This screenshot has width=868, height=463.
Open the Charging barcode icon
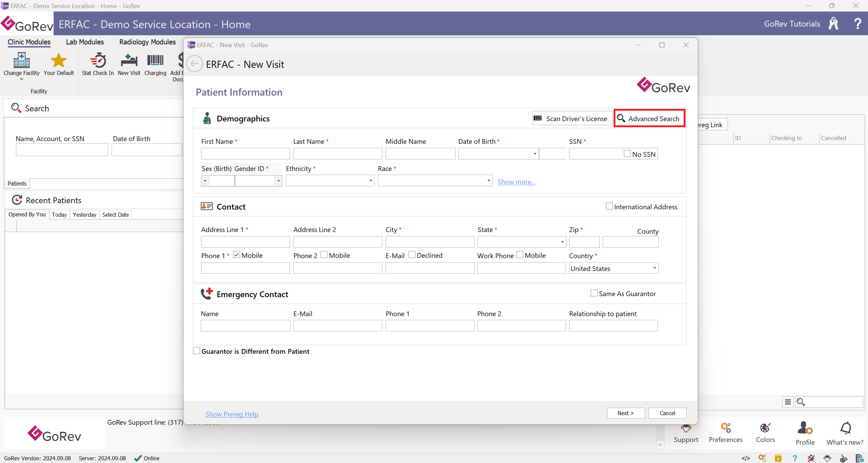tap(155, 61)
